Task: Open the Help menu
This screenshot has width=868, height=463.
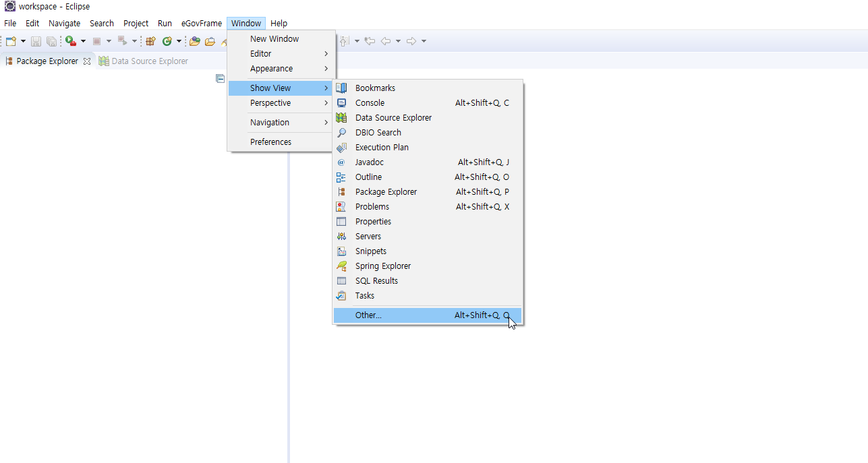Action: [279, 23]
